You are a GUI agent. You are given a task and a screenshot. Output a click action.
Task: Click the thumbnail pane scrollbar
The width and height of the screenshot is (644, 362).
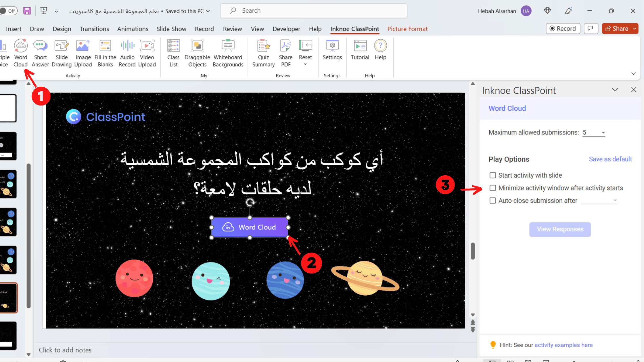[x=28, y=236]
